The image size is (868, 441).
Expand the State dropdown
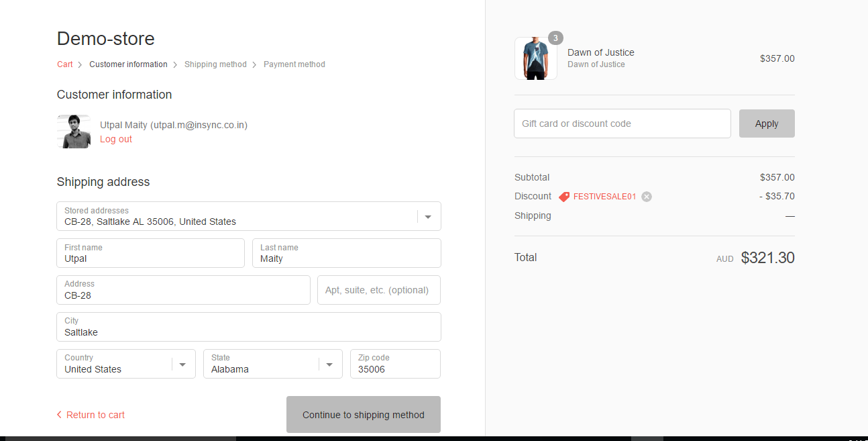pyautogui.click(x=273, y=364)
